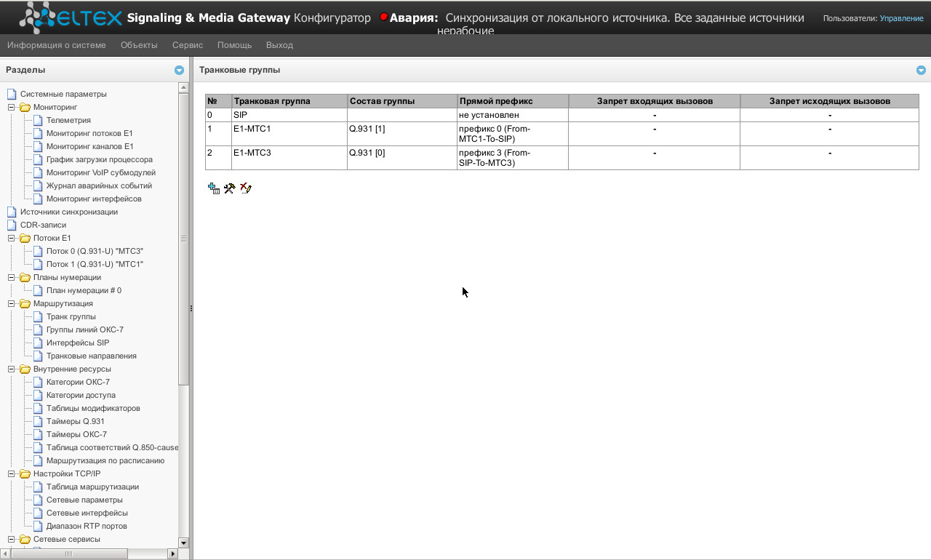The height and width of the screenshot is (560, 931).
Task: Open Мониторинг VoIP субмодулей
Action: [x=101, y=172]
